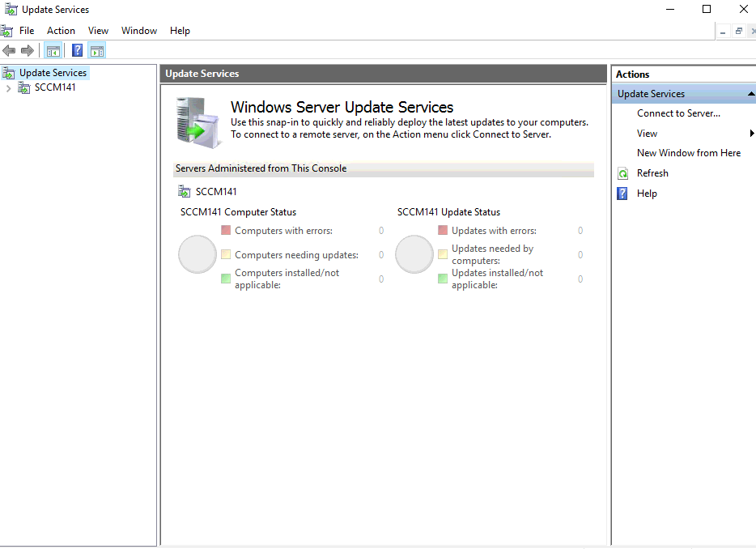The height and width of the screenshot is (549, 756).
Task: Click the blue Help toolbar icon
Action: 77,51
